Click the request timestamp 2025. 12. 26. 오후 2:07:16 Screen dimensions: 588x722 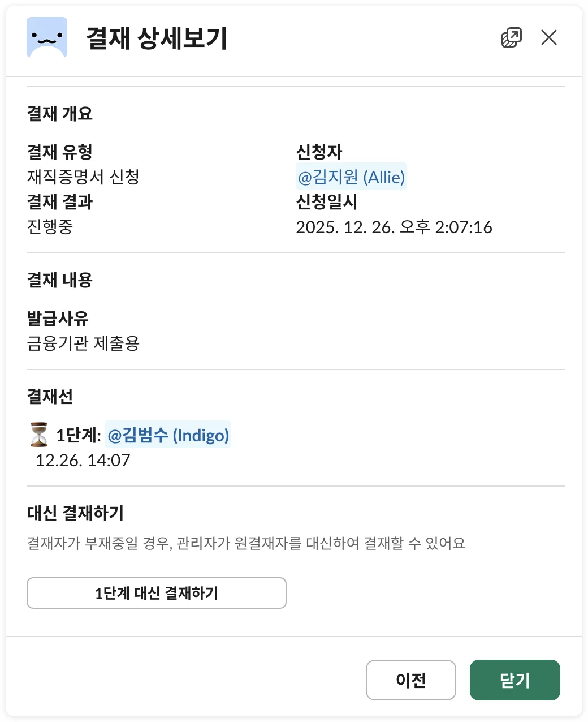(x=394, y=227)
